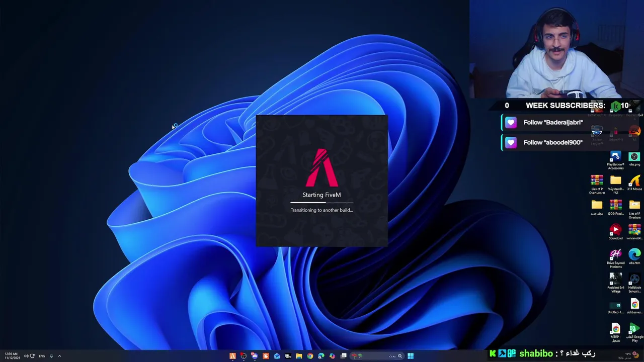The height and width of the screenshot is (362, 644).
Task: Select the sickLeaves Chrome file on the desktop
Action: point(634,306)
